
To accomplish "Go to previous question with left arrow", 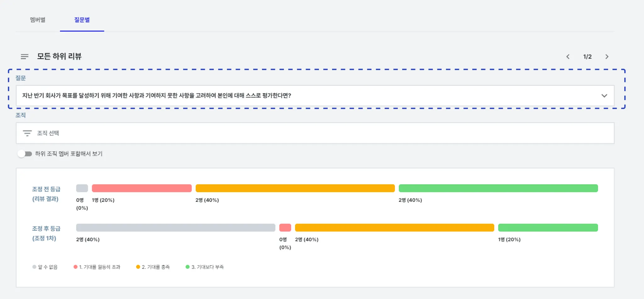I will click(568, 57).
